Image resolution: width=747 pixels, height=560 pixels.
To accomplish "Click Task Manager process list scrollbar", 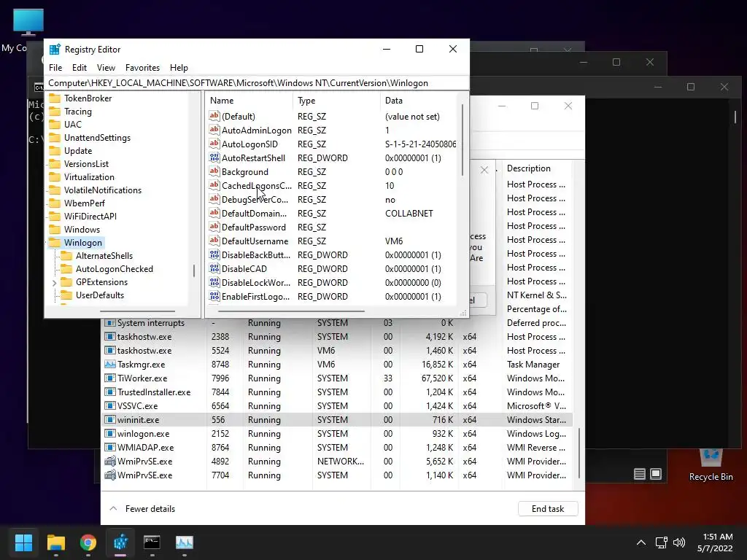I will point(579,453).
